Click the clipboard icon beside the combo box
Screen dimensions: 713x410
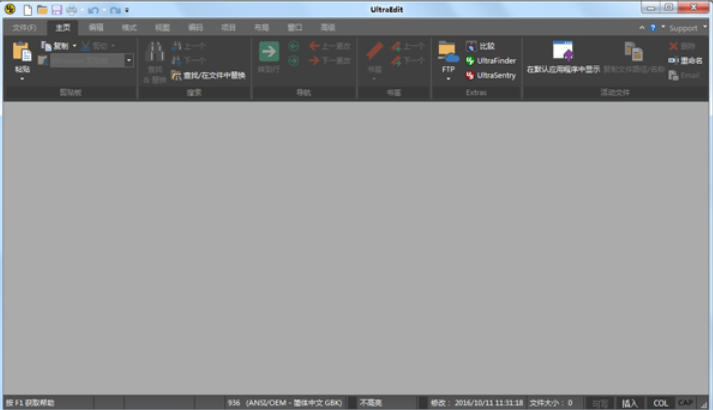[43, 60]
